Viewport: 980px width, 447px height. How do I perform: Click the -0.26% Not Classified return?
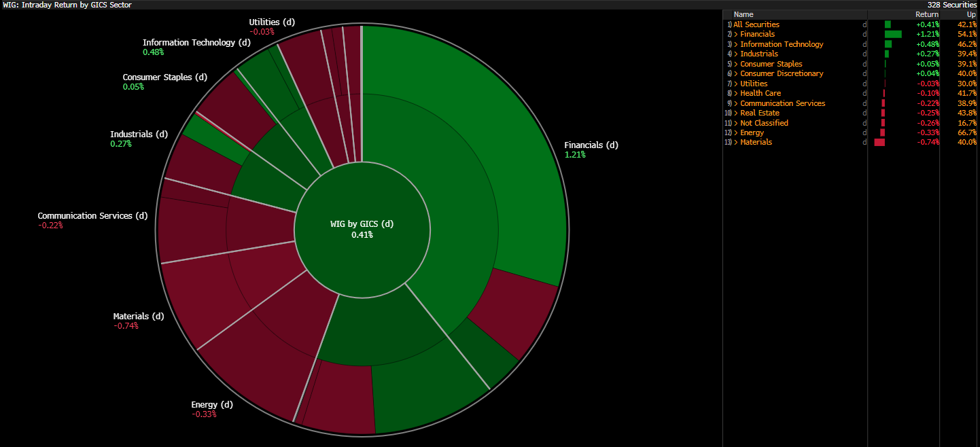(x=928, y=123)
